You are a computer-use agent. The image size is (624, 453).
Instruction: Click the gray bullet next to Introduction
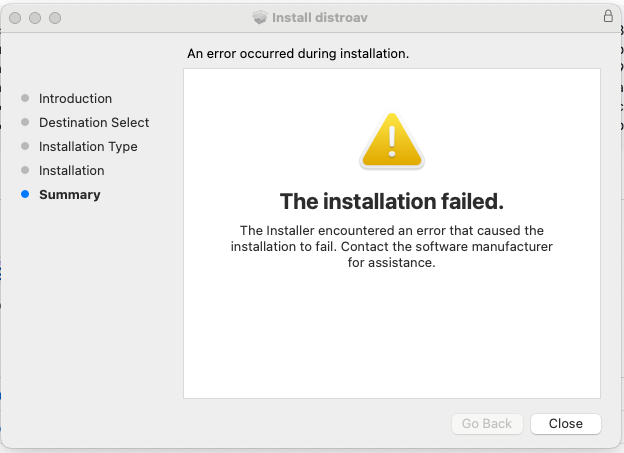pos(25,98)
